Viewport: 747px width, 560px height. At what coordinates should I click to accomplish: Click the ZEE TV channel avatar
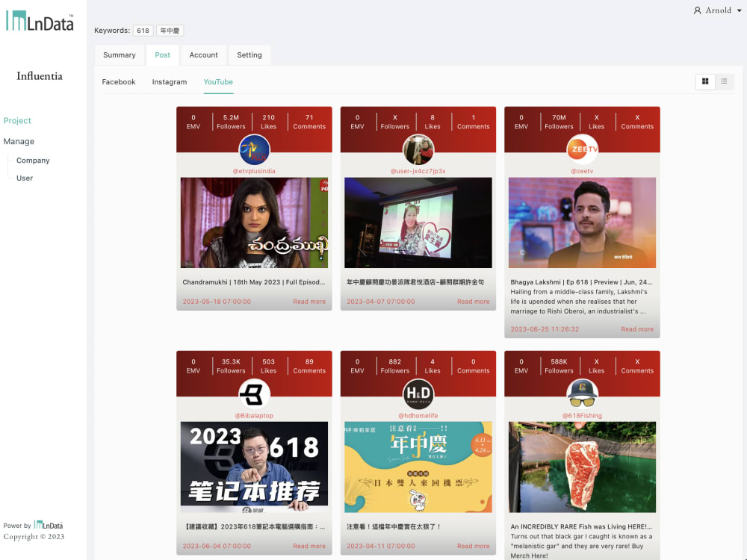tap(582, 149)
